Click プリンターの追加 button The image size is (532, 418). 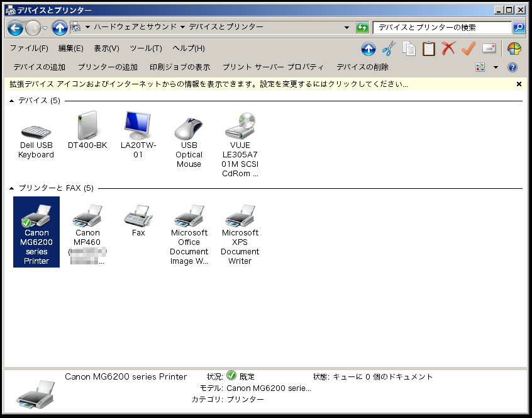point(108,67)
